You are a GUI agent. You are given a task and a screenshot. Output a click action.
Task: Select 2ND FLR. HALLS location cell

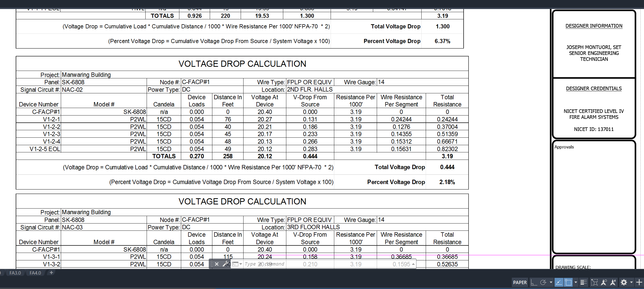coord(310,89)
